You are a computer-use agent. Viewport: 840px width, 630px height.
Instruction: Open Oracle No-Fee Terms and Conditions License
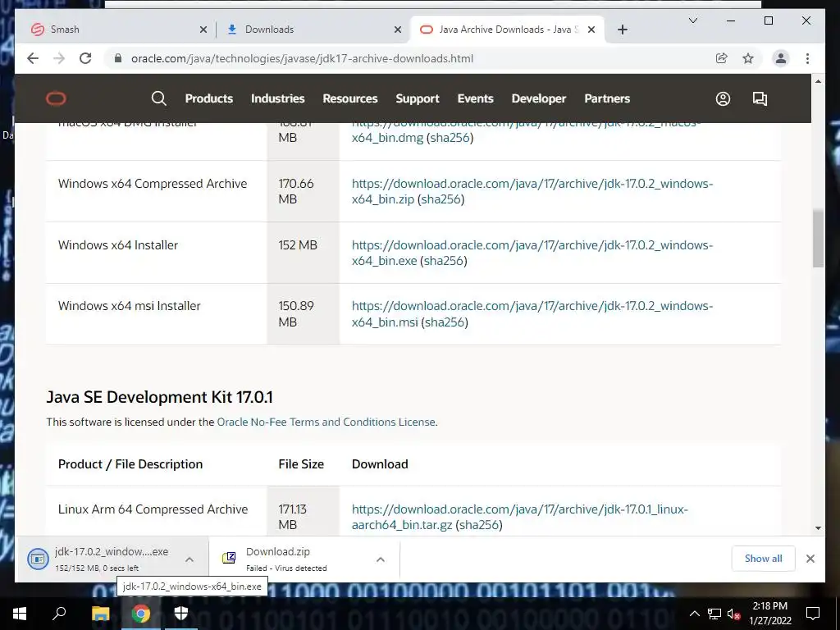click(326, 422)
